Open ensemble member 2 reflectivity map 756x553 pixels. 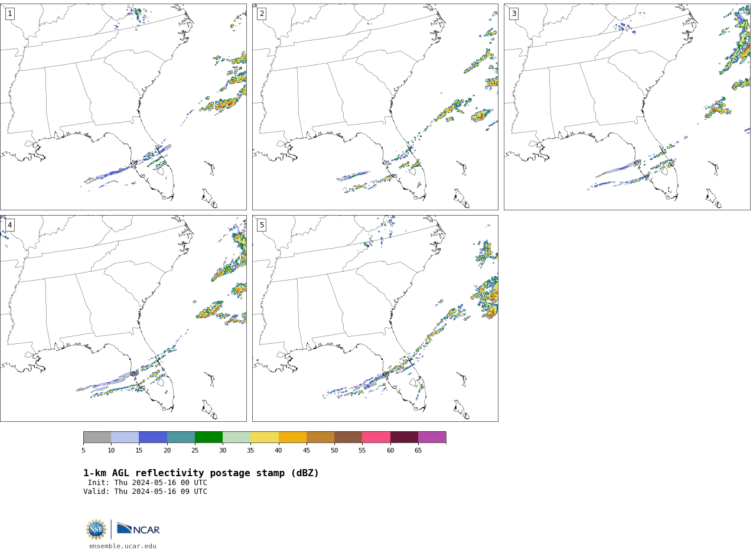point(375,107)
